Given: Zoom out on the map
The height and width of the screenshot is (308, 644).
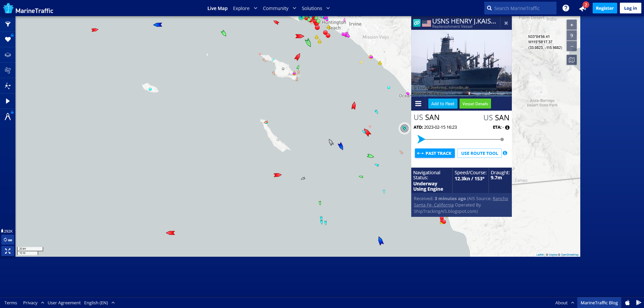Looking at the screenshot, I should click(x=572, y=46).
